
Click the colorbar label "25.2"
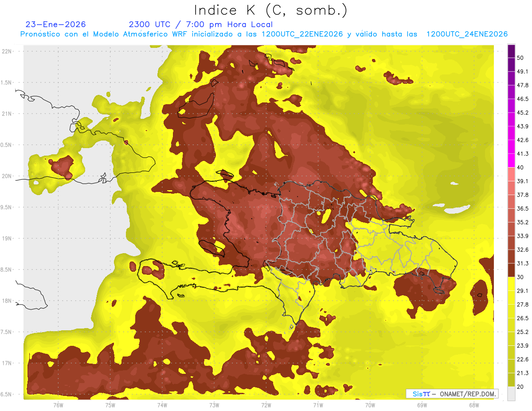click(x=523, y=332)
